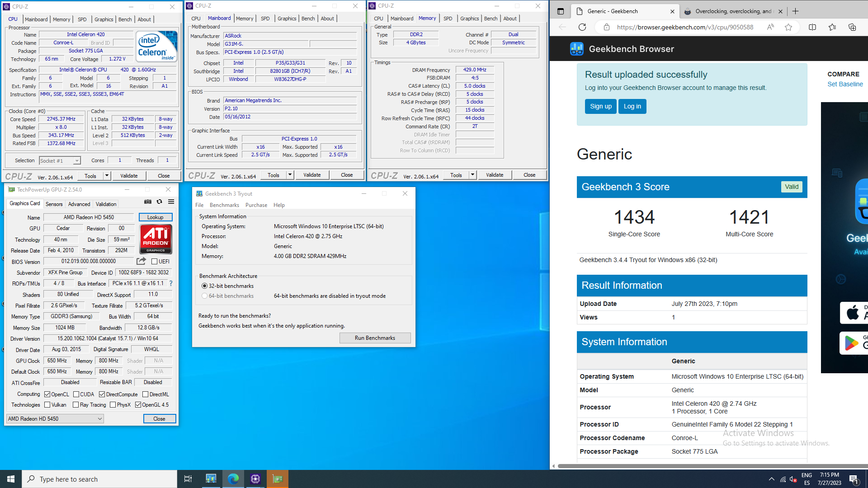Open Task View on the taskbar

[x=188, y=479]
